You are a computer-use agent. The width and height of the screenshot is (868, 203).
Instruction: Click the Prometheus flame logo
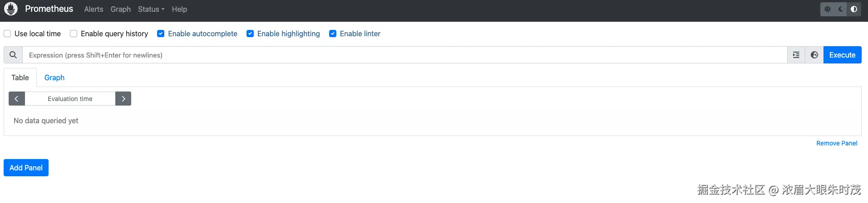pos(11,9)
